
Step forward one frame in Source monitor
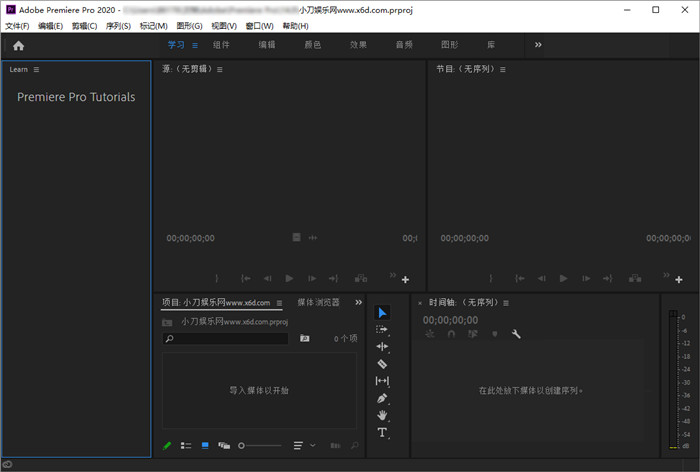[312, 279]
